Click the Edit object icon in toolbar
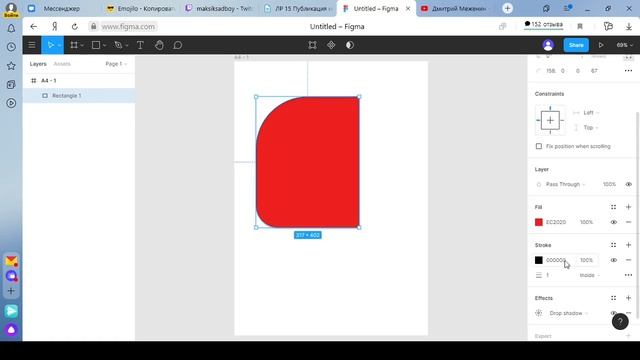The width and height of the screenshot is (640, 360). pos(312,45)
